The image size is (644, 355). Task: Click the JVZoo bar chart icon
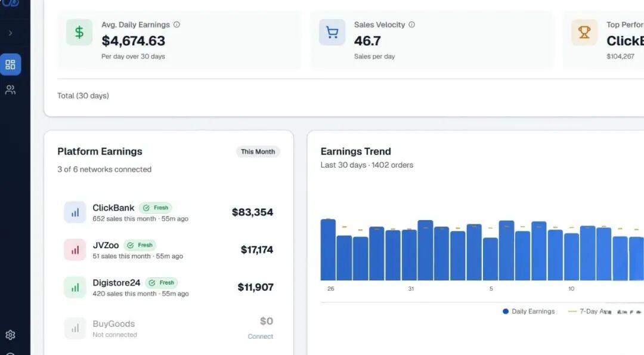click(x=75, y=250)
